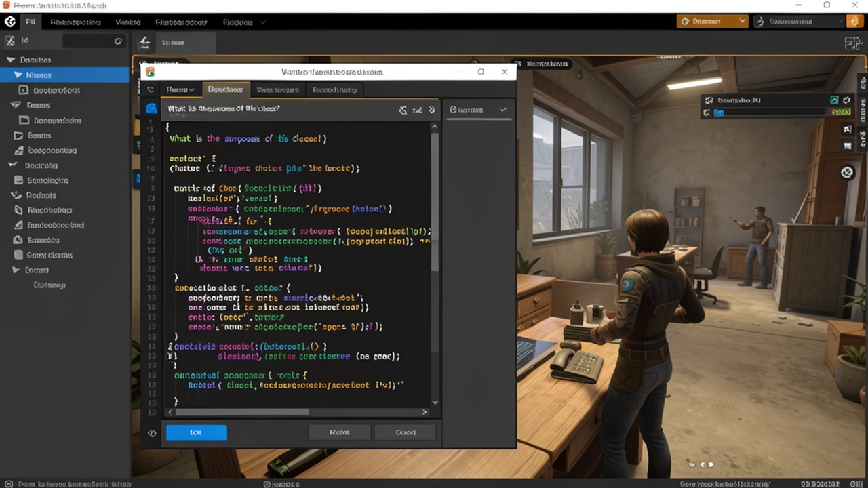Collapse the topmost tree section in left sidebar

point(10,60)
